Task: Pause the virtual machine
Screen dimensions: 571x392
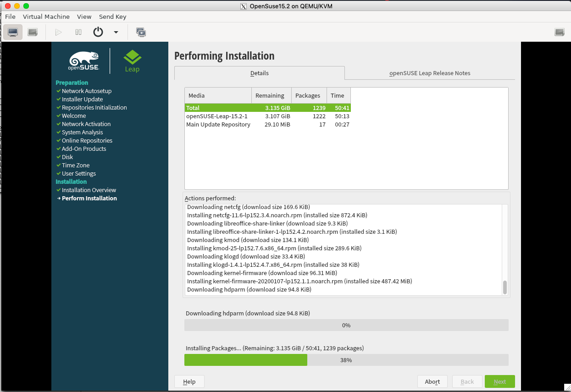Action: pos(78,32)
